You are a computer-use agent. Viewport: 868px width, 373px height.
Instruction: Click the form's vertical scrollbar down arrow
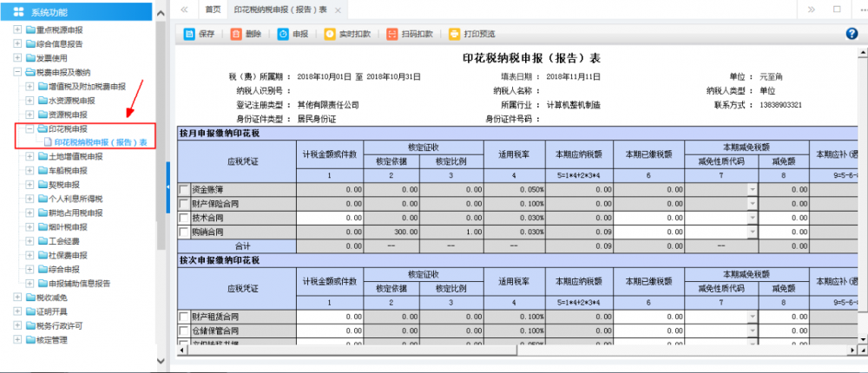point(862,338)
